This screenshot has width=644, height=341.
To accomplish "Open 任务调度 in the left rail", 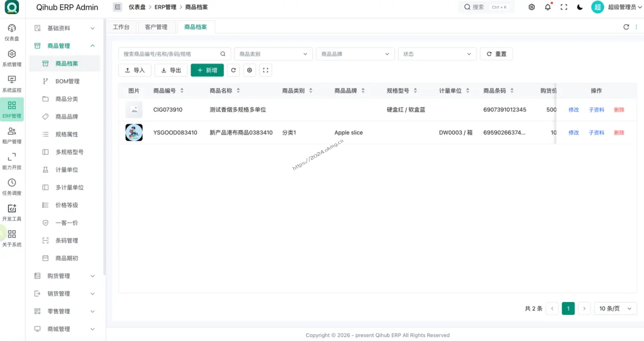I will (12, 187).
